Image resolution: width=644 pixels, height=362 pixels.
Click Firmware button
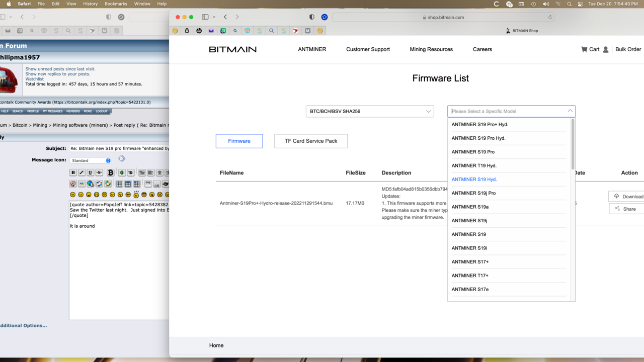pyautogui.click(x=239, y=141)
